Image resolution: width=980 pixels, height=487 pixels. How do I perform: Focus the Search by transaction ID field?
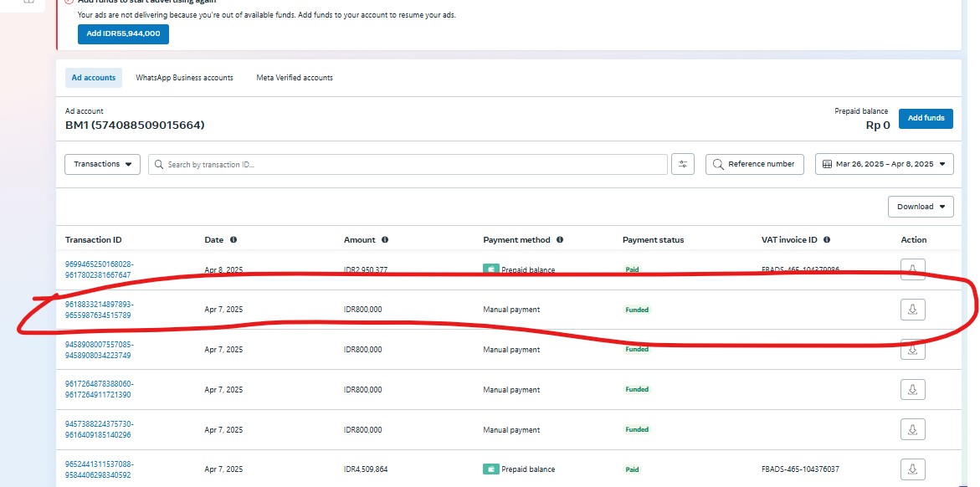click(410, 165)
